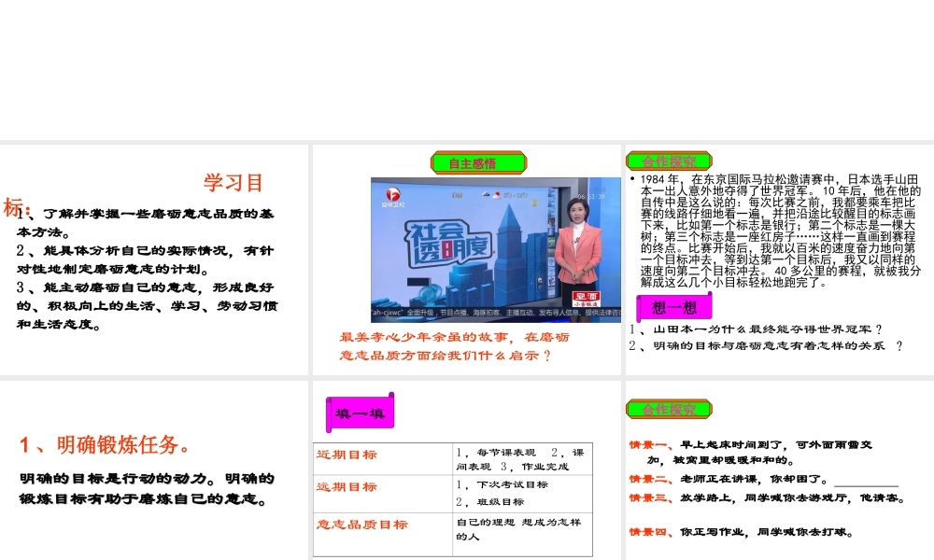Select the 情景三 line about the game hall
Viewport: 934px width, 560px height.
[767, 498]
